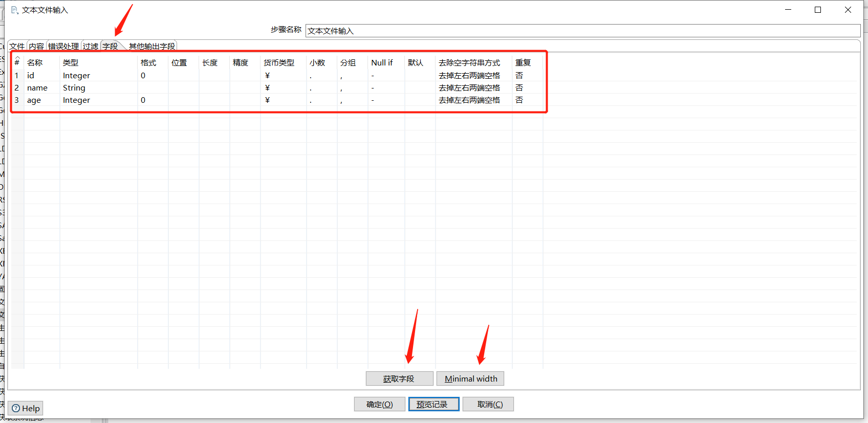
Task: Click the String type cell for name
Action: 99,87
